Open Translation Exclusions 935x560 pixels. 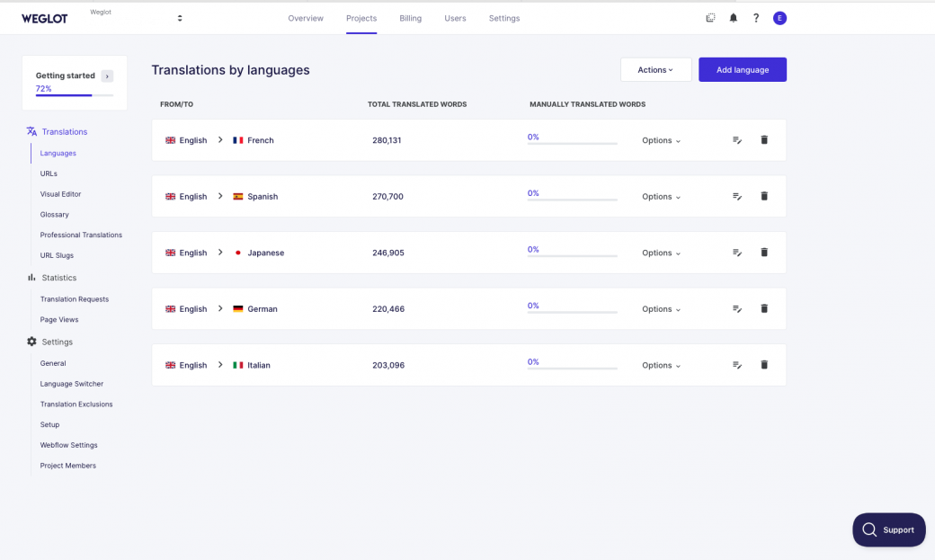76,404
